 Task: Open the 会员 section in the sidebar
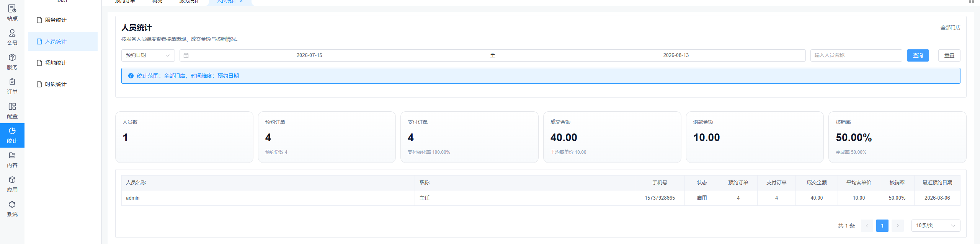pos(12,37)
